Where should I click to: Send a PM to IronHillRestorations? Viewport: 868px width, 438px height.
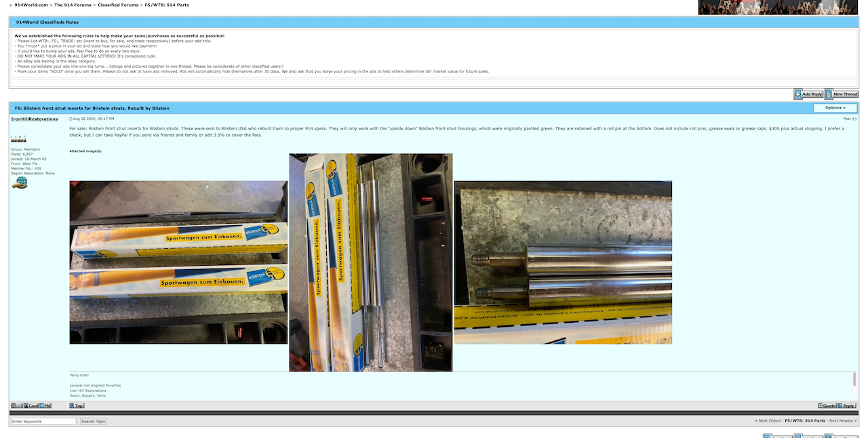click(x=45, y=405)
